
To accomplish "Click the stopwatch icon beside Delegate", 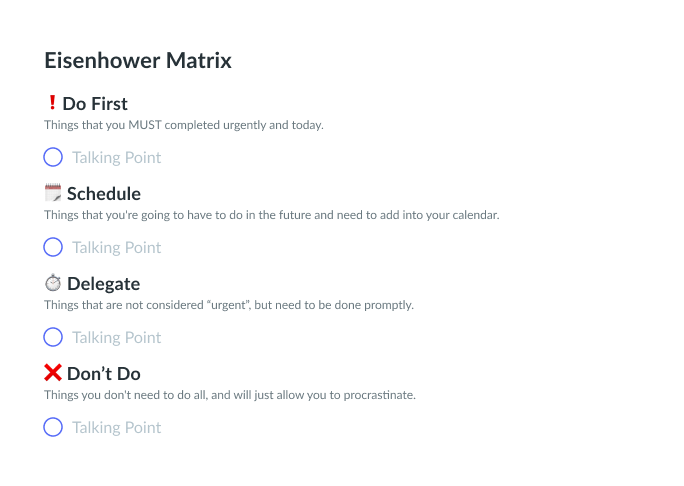I will pos(53,283).
